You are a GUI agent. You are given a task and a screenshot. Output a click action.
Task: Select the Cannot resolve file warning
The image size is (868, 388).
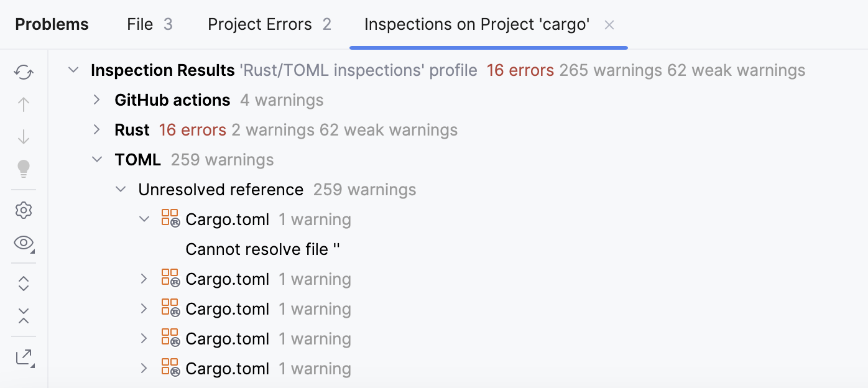click(x=262, y=249)
